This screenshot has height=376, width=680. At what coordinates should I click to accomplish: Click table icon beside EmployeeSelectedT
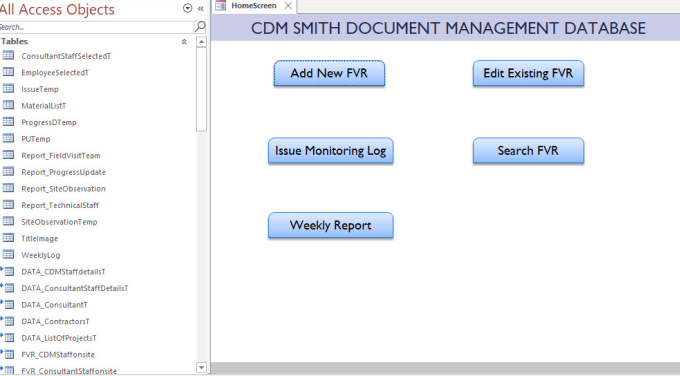pos(8,72)
